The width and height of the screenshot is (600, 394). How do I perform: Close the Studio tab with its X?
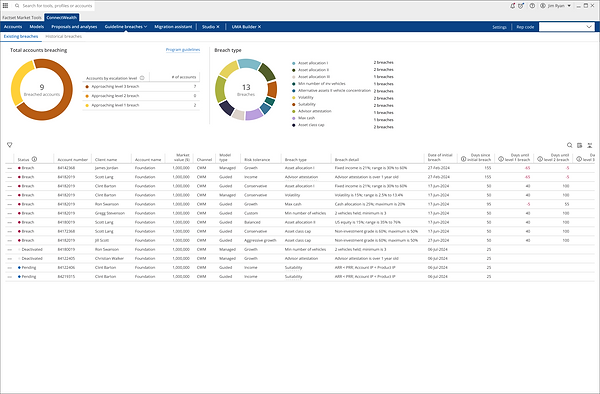218,27
